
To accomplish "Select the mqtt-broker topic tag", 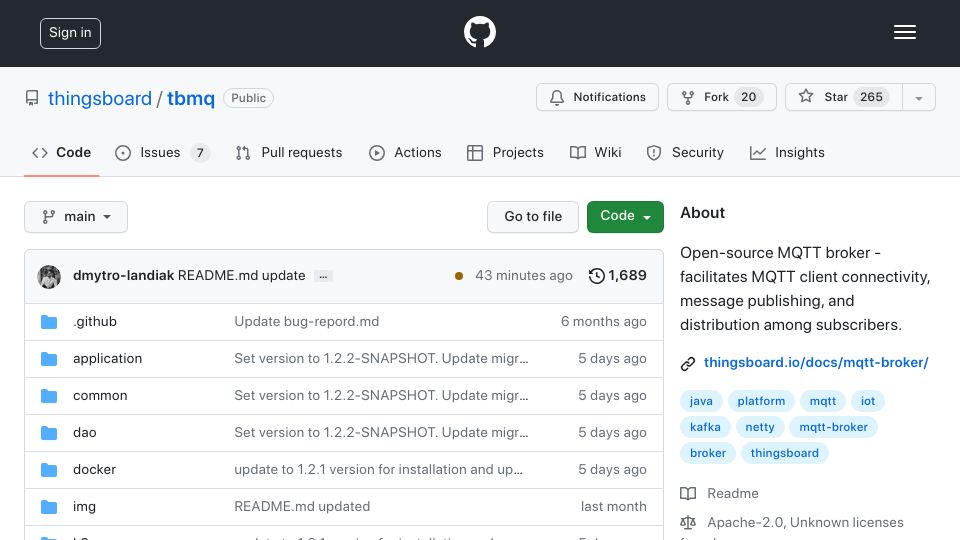I will pyautogui.click(x=833, y=427).
